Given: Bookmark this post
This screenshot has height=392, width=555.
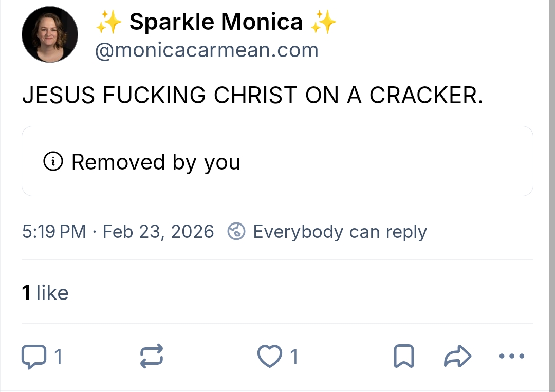Looking at the screenshot, I should pyautogui.click(x=403, y=357).
